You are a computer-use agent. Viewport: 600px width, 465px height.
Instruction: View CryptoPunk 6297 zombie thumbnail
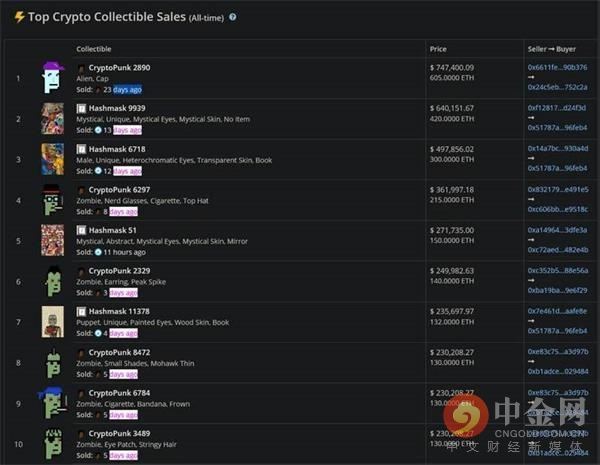(53, 200)
